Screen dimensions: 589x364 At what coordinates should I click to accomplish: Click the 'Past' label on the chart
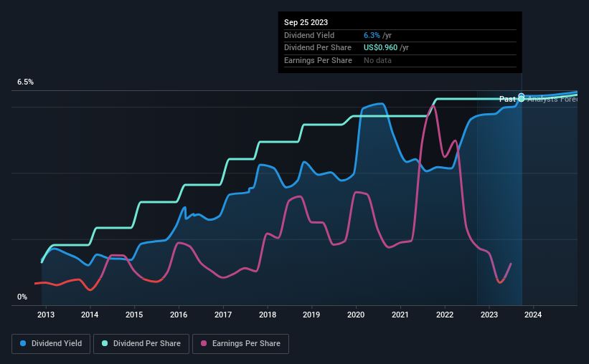[x=507, y=99]
